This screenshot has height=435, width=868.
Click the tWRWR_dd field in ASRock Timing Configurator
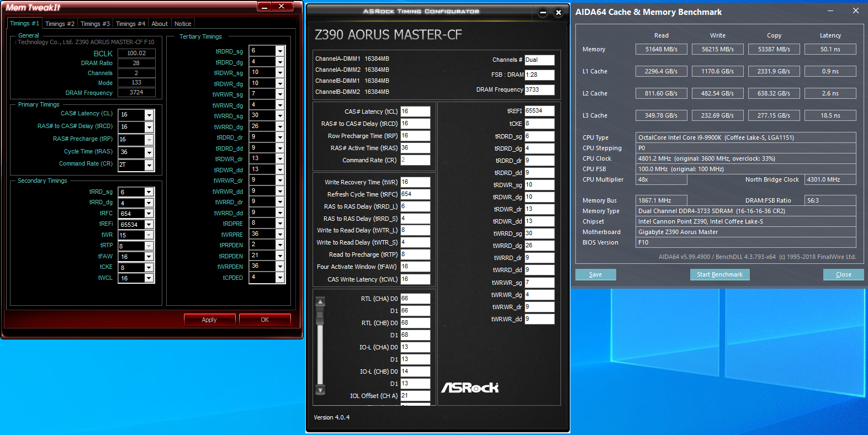coord(539,319)
